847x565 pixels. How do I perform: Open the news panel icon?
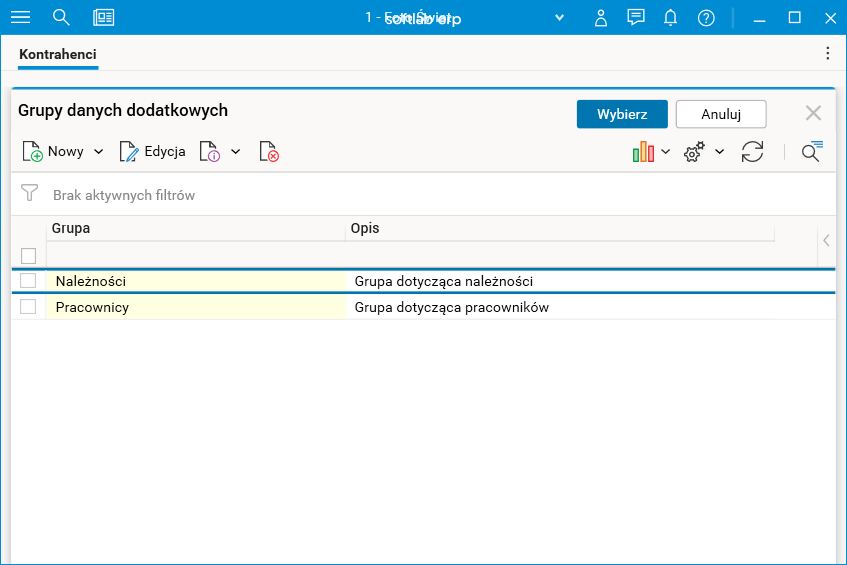[103, 17]
